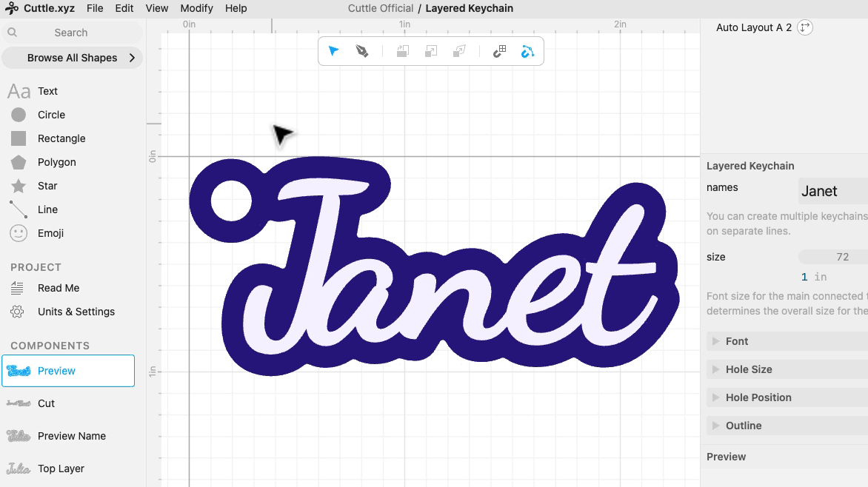Image resolution: width=868 pixels, height=487 pixels.
Task: Open the View menu
Action: (x=157, y=8)
